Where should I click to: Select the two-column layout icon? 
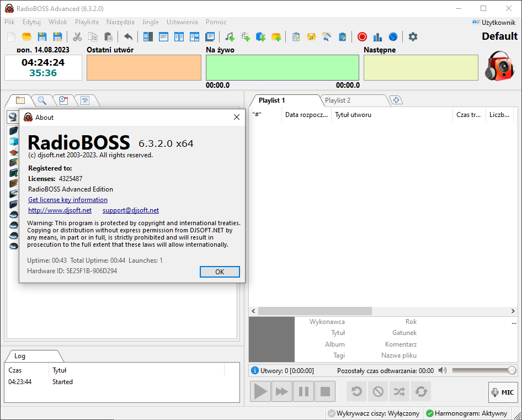(179, 36)
